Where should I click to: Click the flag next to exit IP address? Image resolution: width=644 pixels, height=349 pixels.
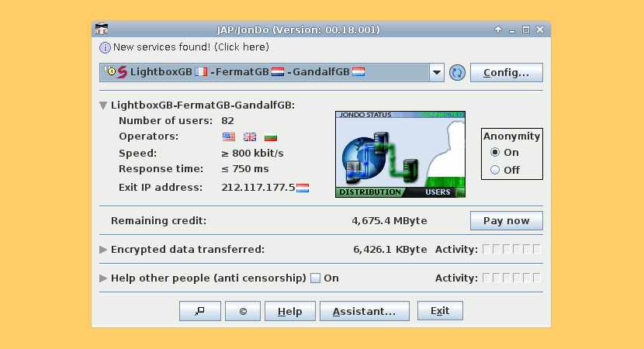(x=303, y=188)
